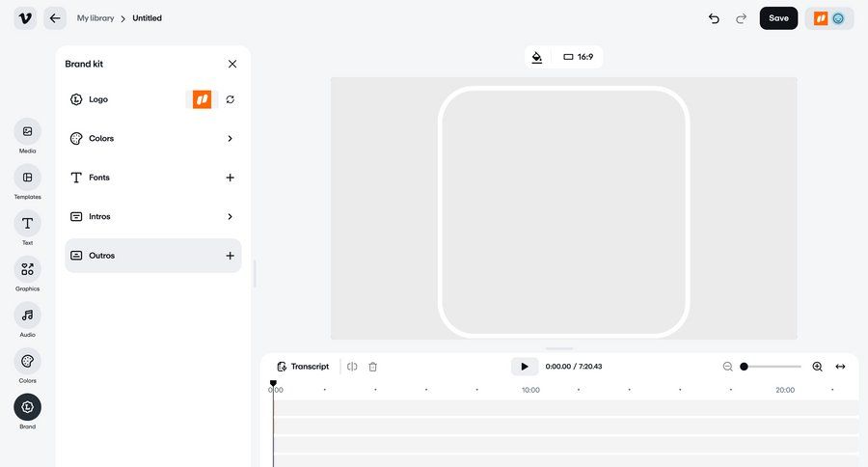Delete selection with the trash icon

[372, 367]
